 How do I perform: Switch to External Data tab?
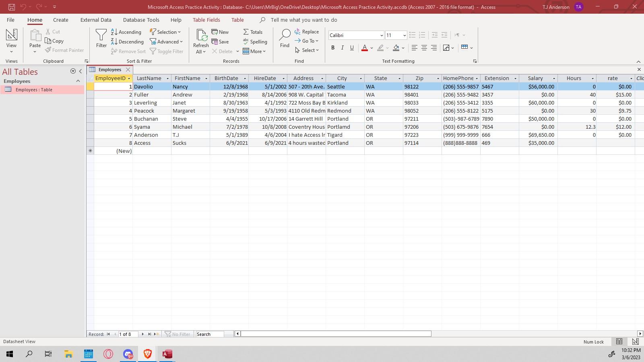pos(96,20)
